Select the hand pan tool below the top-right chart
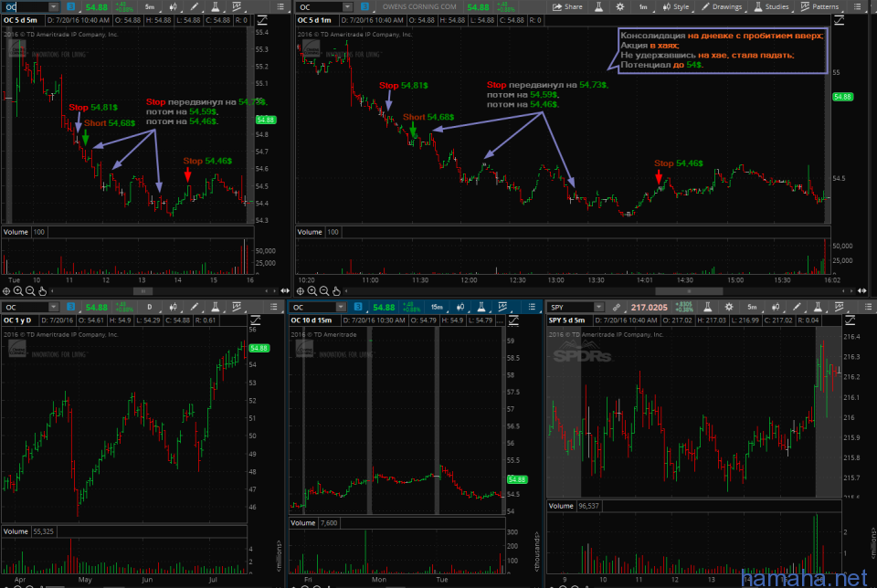 coord(336,290)
